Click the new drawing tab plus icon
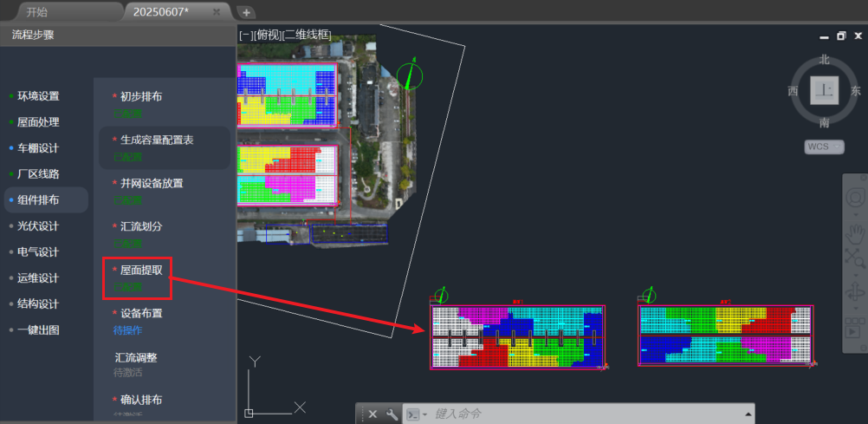Viewport: 868px width, 424px height. pos(247,12)
